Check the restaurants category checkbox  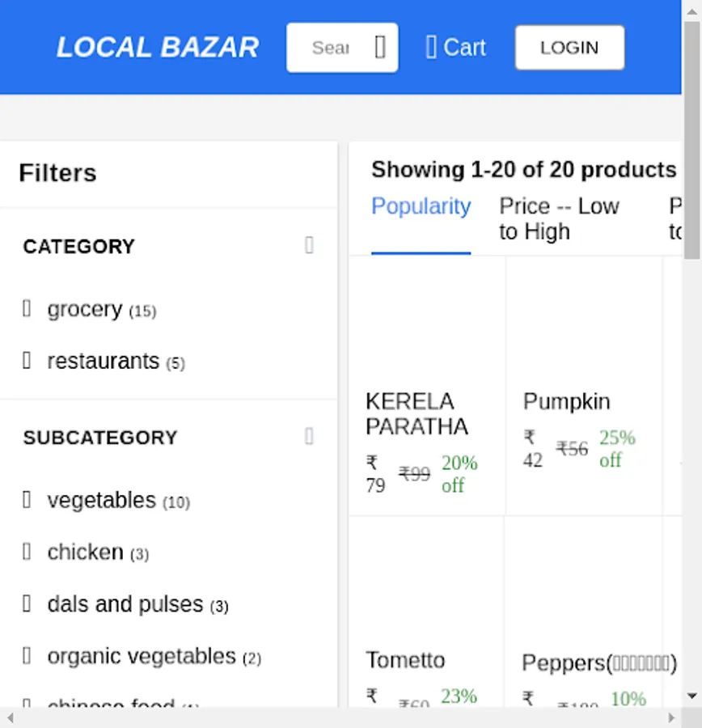27,361
